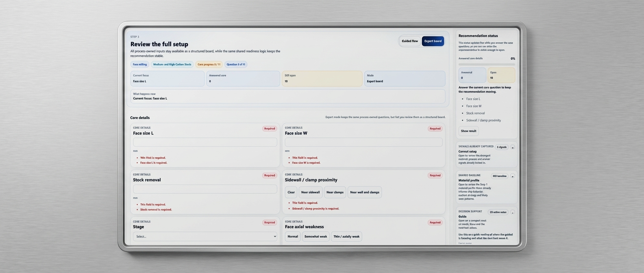Click the Still open 10 summary card

[x=322, y=78]
